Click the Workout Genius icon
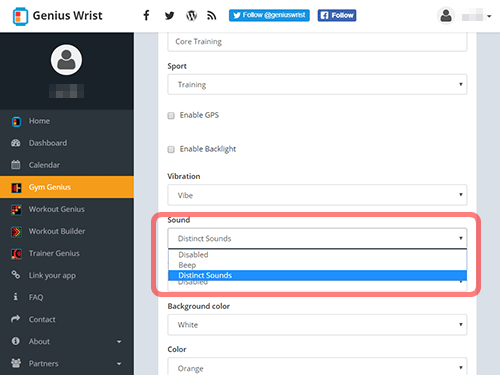This screenshot has width=500, height=375. (16, 210)
